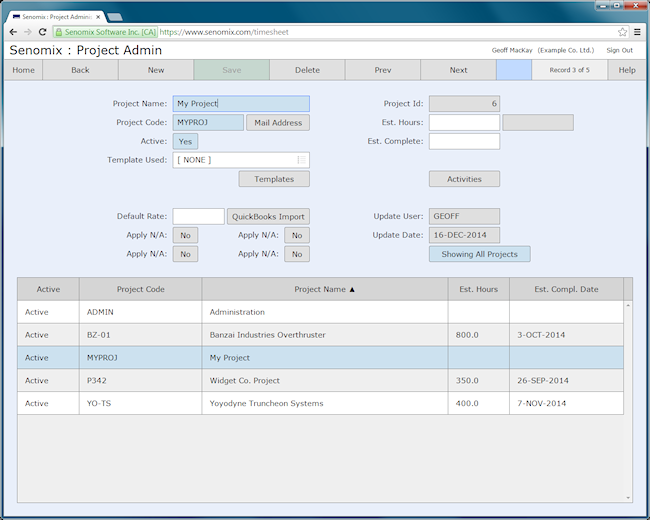Open the Chrome menu icon
The width and height of the screenshot is (650, 520).
tap(637, 32)
